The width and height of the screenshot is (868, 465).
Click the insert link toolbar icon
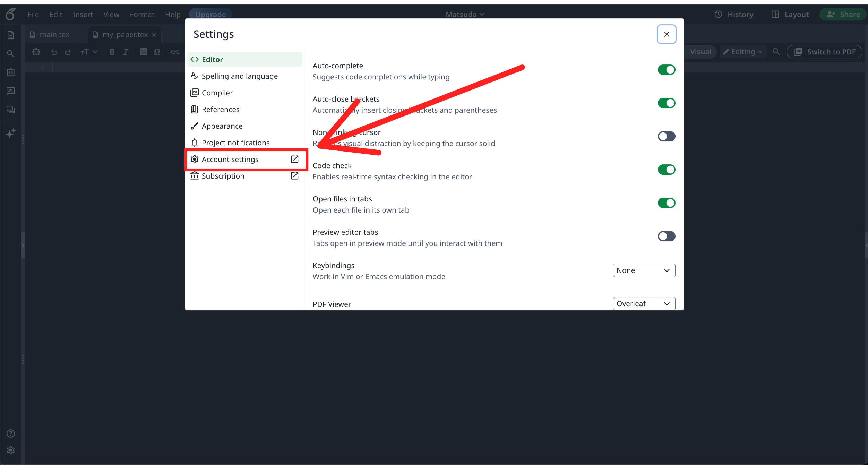[175, 52]
